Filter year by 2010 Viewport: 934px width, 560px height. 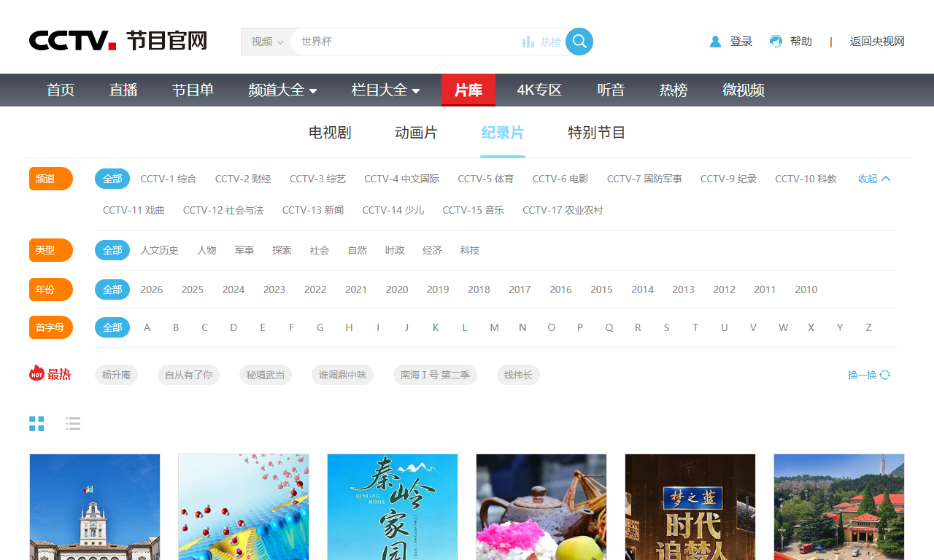[x=806, y=289]
